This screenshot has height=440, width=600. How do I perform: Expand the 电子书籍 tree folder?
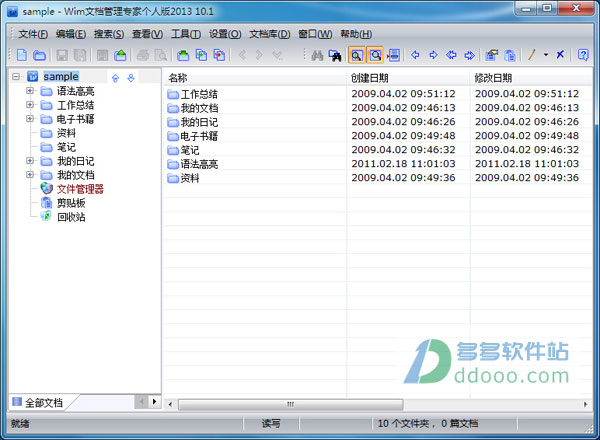[30, 119]
